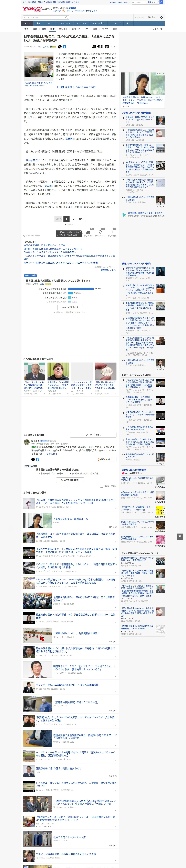The image size is (186, 868).
Task: Open 【一覧】最近値上げされた主な日本酒 link
Action: 76,87
